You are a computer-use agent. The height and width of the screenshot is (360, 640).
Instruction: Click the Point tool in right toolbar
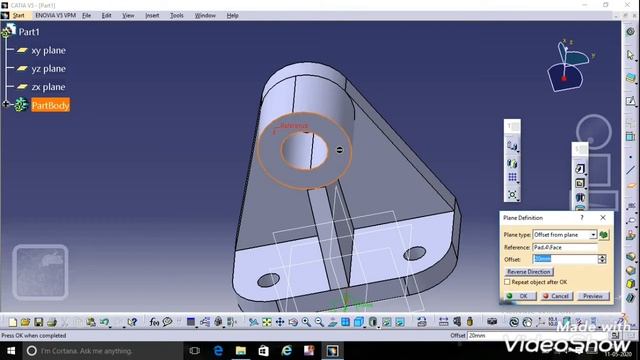point(631,157)
